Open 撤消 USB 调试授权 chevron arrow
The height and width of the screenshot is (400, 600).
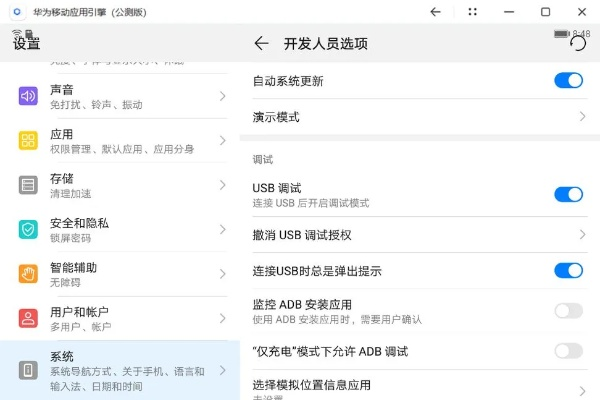(x=582, y=235)
